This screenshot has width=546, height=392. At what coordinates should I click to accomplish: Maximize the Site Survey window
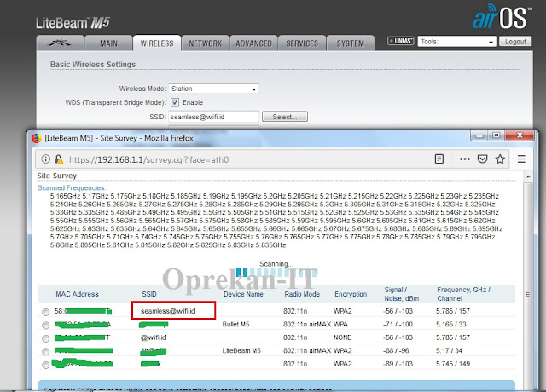497,135
